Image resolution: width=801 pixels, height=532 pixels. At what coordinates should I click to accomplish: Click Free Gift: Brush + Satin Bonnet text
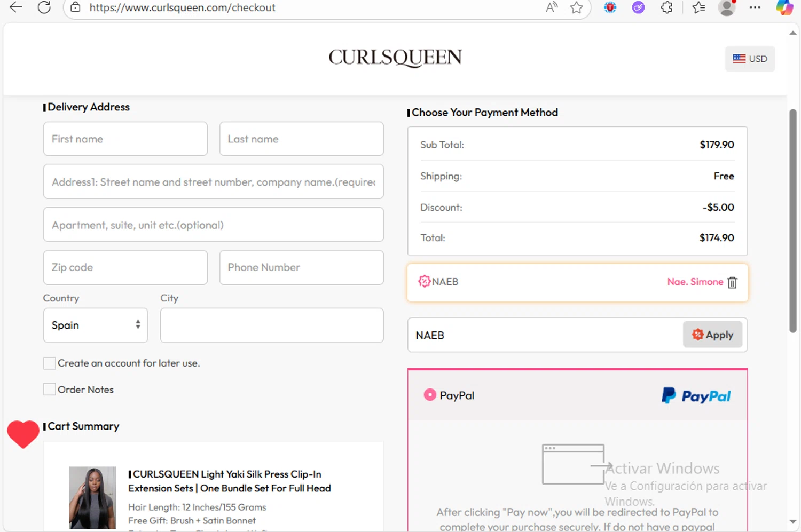[192, 520]
